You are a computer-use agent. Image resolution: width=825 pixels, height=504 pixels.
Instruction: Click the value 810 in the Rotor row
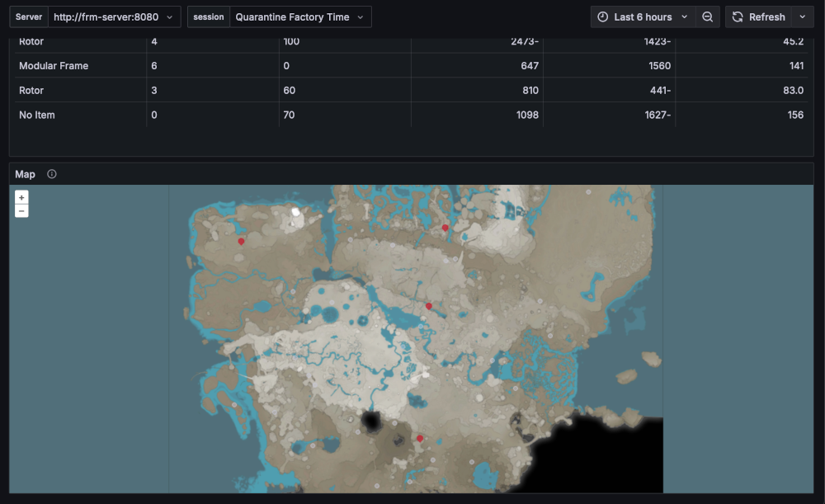coord(530,91)
